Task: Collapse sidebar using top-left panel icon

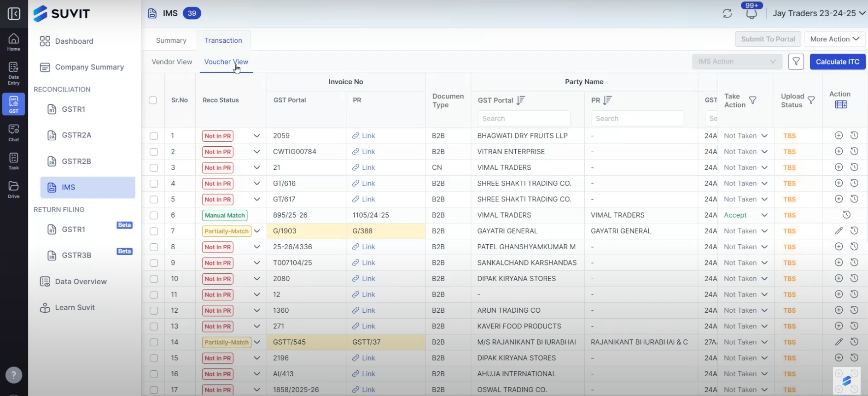Action: tap(14, 14)
